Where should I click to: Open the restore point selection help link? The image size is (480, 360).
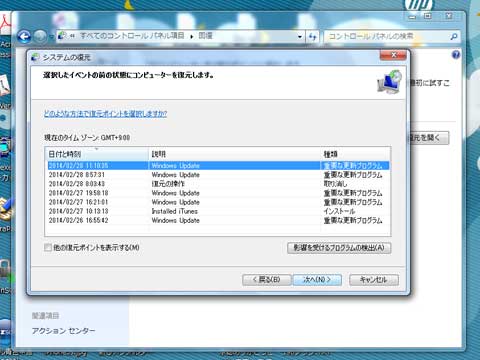[105, 114]
